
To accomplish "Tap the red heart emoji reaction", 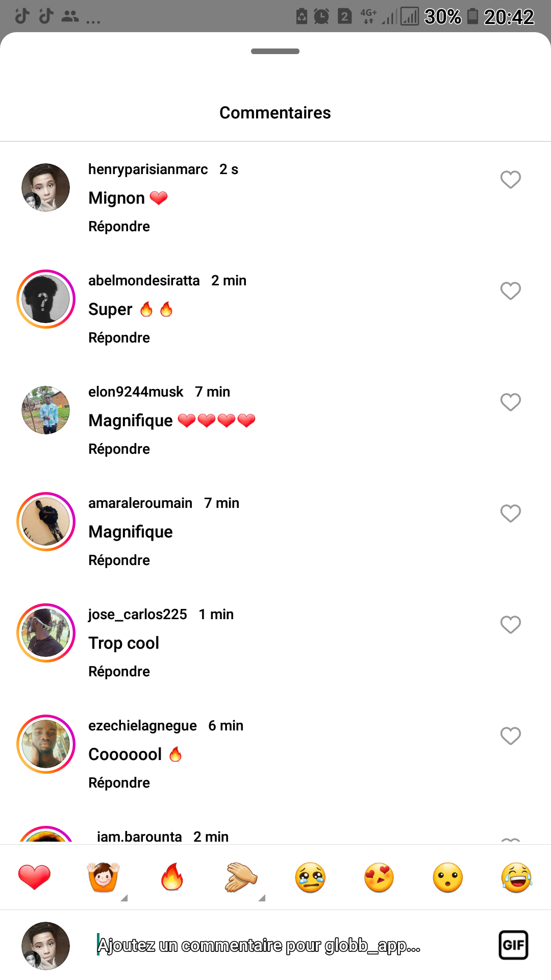I will 34,877.
